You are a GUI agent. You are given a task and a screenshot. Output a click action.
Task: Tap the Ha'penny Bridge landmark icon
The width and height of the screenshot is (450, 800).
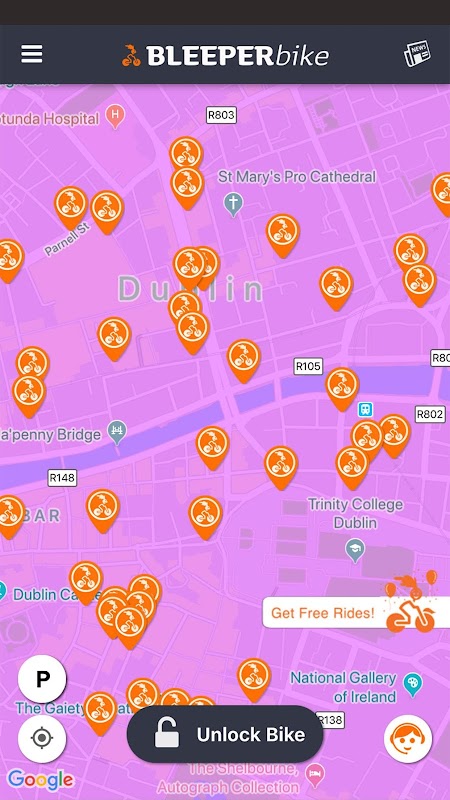[x=118, y=432]
